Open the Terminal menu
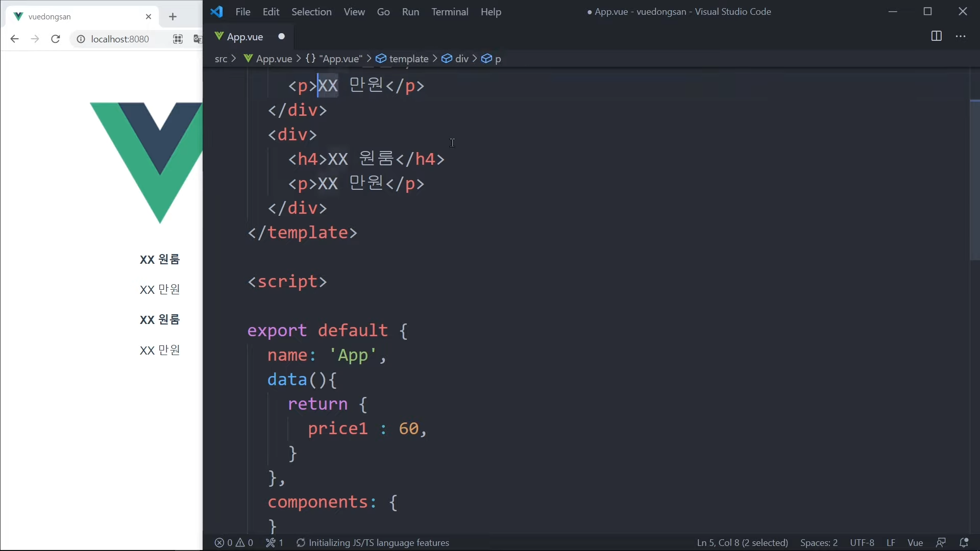This screenshot has height=551, width=980. pos(449,12)
